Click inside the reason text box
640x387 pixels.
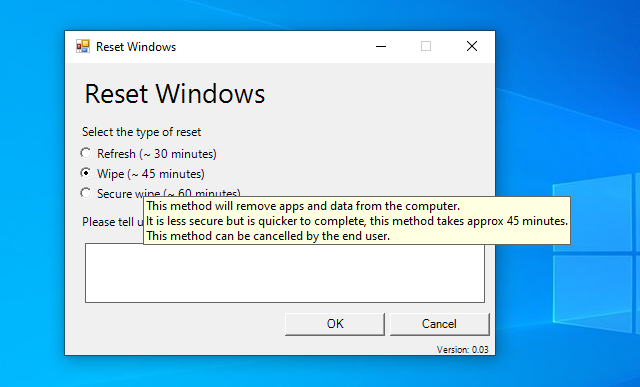285,274
